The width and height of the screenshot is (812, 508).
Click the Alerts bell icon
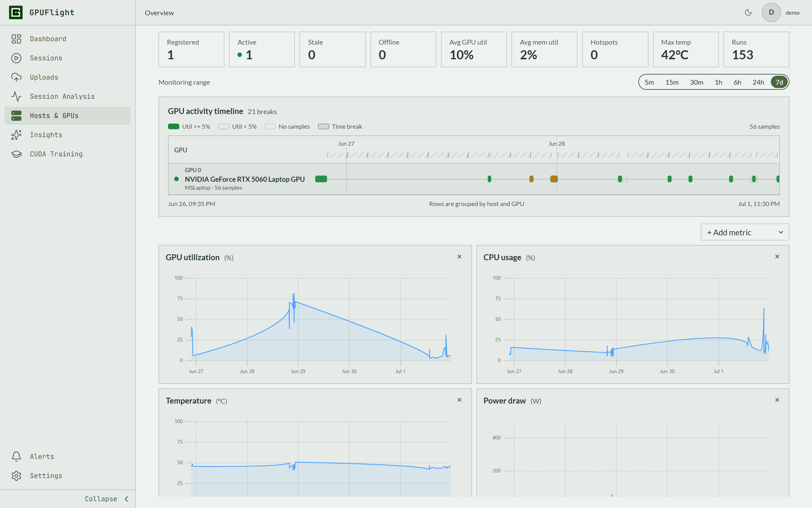16,456
